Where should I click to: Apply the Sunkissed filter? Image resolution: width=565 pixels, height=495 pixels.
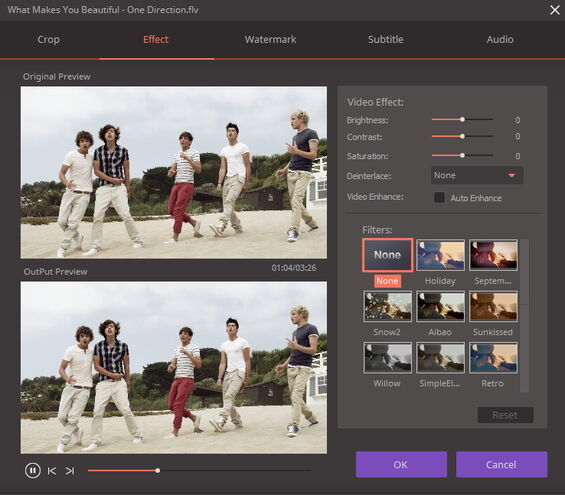(493, 307)
